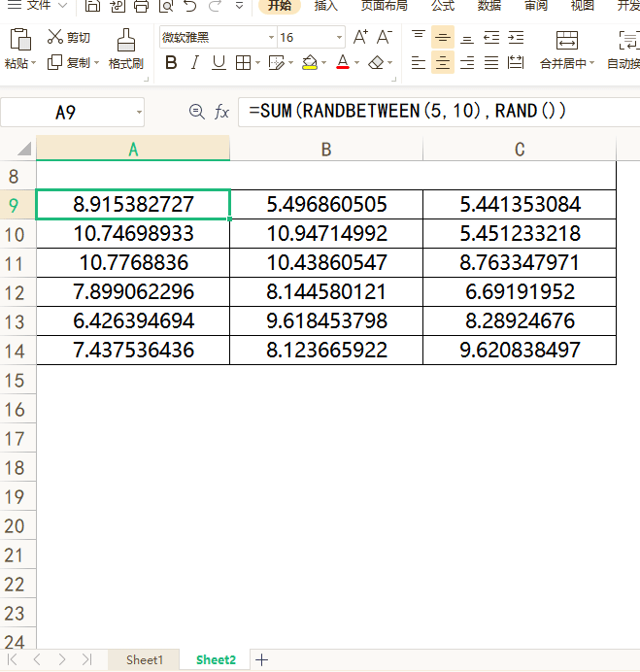Add a new sheet with plus icon

pos(261,660)
